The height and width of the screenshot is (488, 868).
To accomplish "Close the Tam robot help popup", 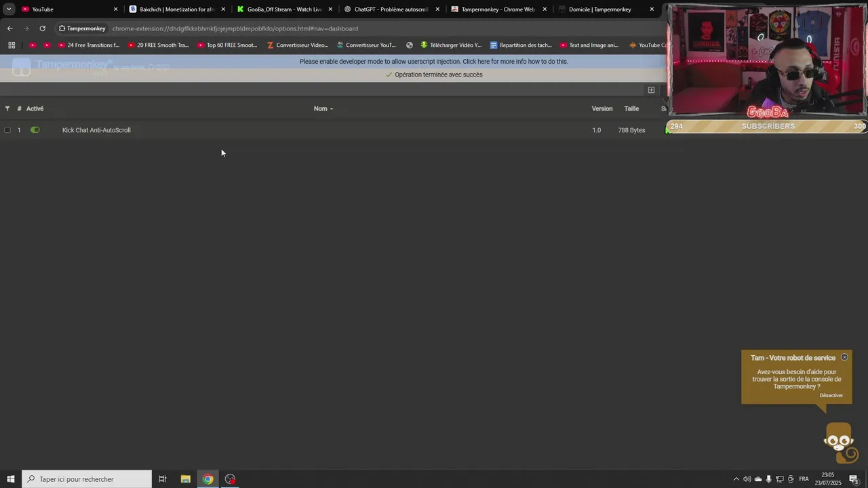I will tap(844, 357).
